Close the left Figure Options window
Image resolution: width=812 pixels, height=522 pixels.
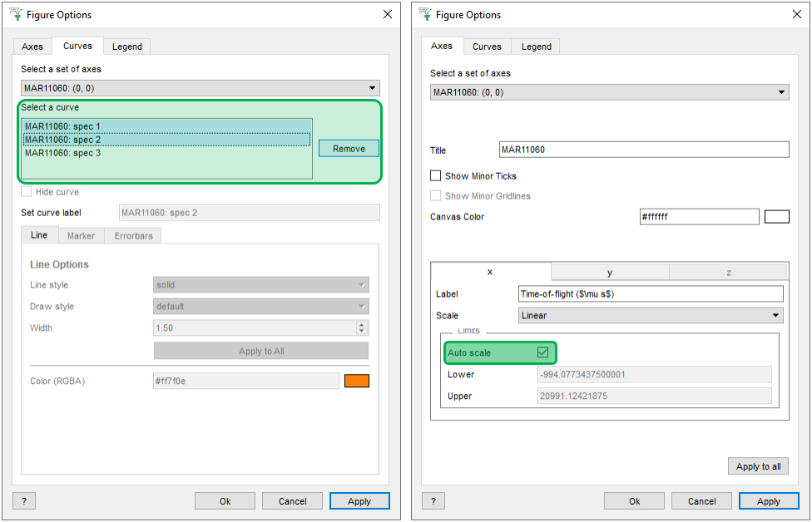click(x=387, y=15)
